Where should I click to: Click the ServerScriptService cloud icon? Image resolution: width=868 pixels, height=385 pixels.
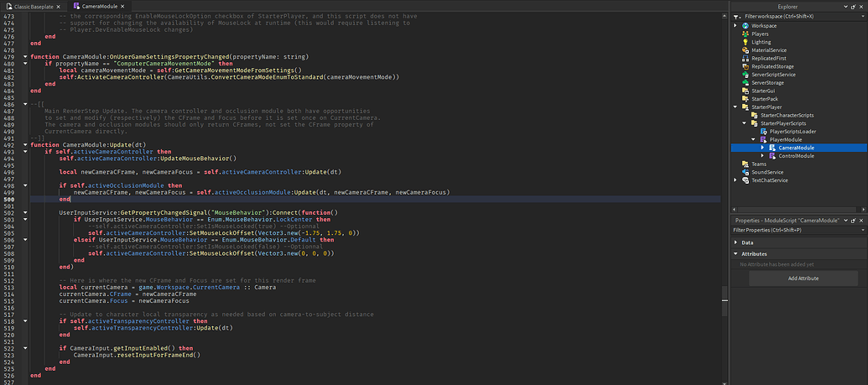[x=745, y=74]
